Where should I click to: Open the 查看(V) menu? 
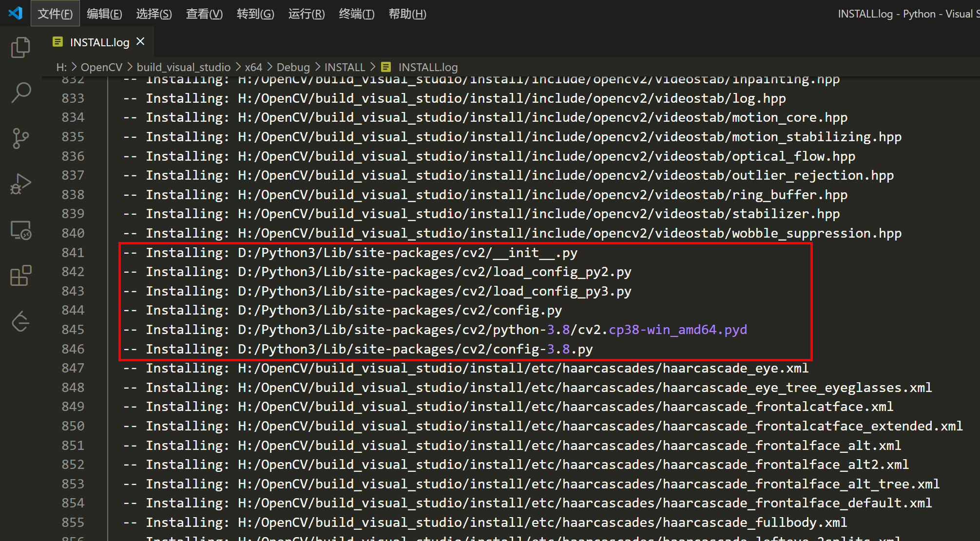pos(204,14)
